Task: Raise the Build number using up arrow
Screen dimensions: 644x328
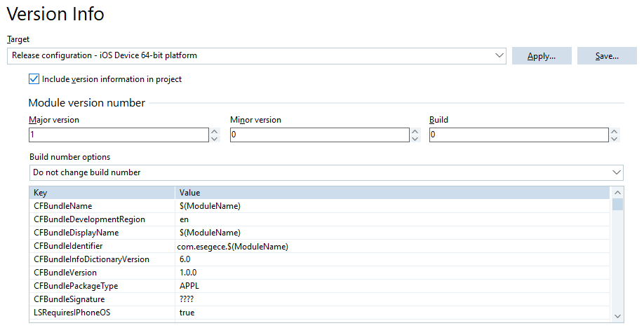Action: [x=615, y=131]
